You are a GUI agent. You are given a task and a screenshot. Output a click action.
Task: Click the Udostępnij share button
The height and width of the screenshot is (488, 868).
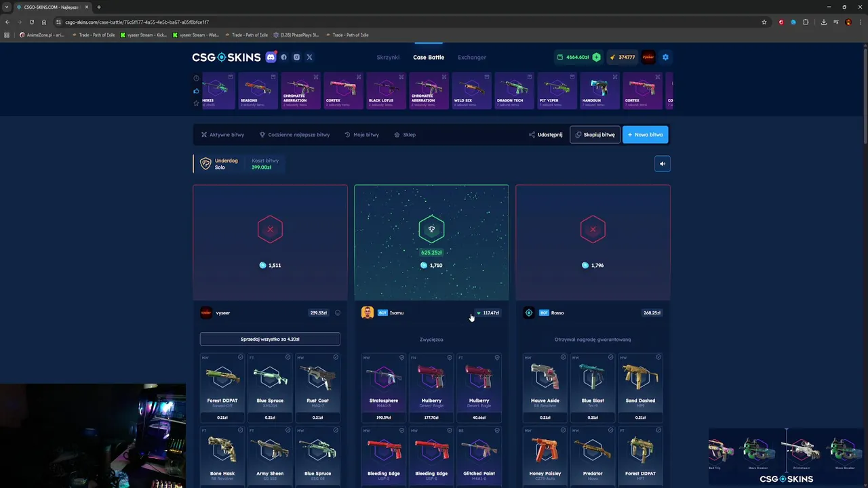(x=546, y=134)
